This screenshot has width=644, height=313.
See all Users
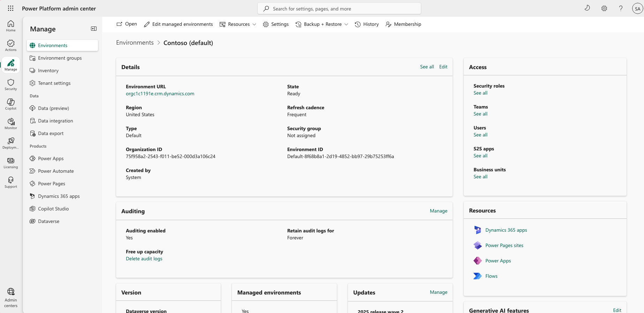pyautogui.click(x=480, y=135)
